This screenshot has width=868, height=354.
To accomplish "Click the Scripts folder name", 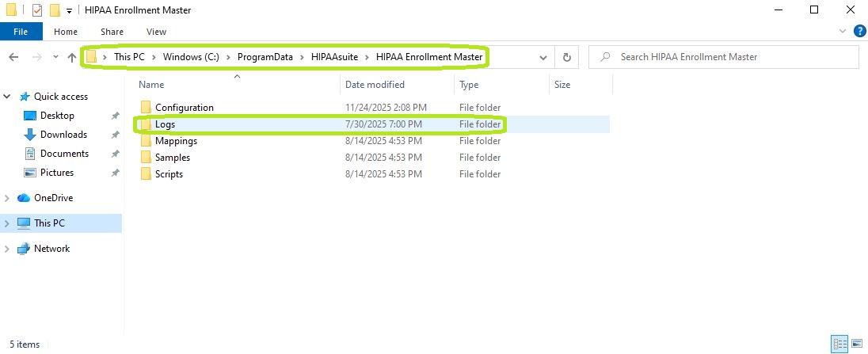I will tap(169, 174).
